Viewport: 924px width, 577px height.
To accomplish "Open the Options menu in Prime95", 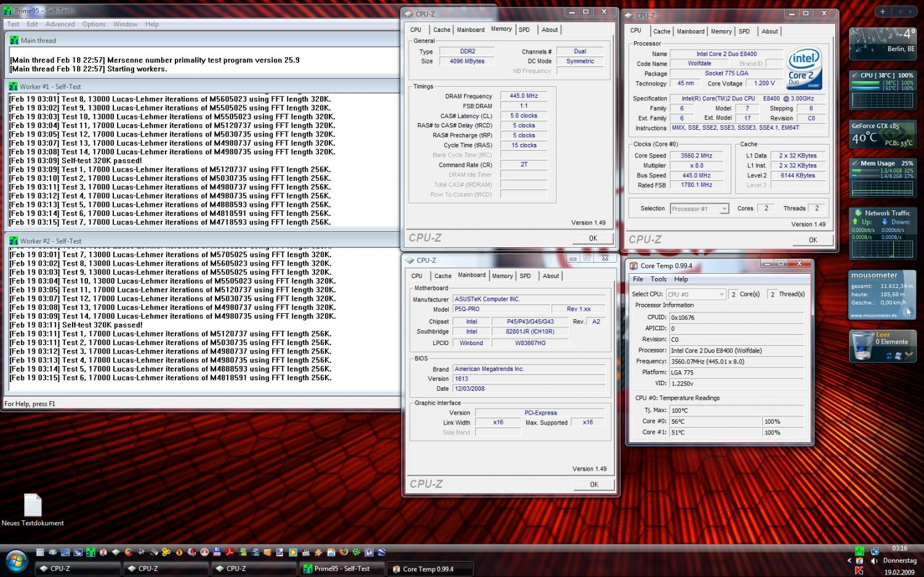I will point(94,24).
